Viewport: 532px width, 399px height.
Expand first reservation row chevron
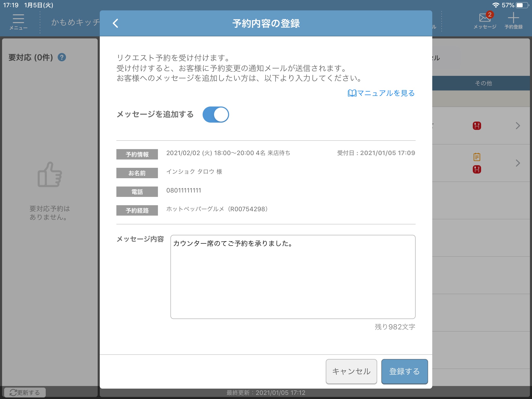[518, 126]
